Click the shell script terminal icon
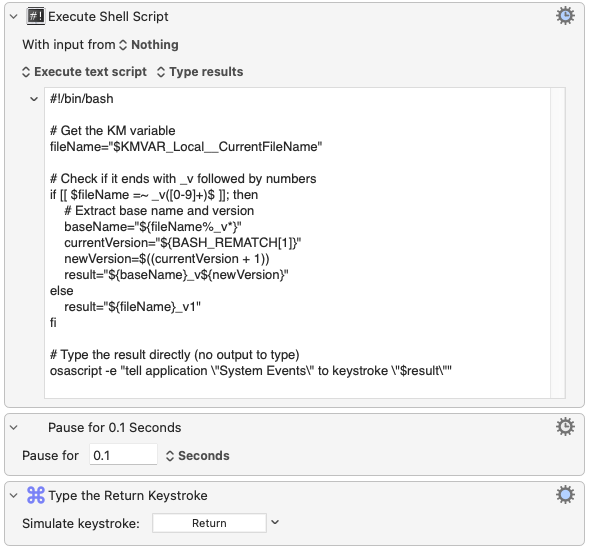The image size is (590, 549). pyautogui.click(x=36, y=17)
